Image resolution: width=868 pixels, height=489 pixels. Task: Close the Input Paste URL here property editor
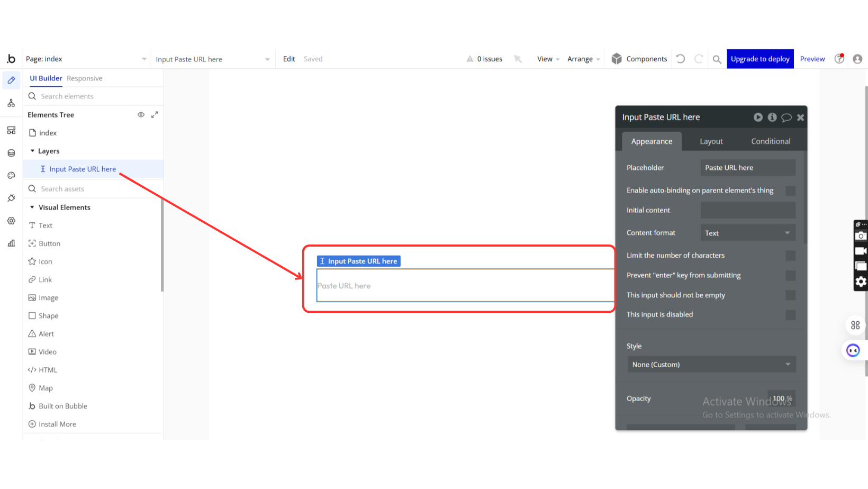tap(801, 117)
